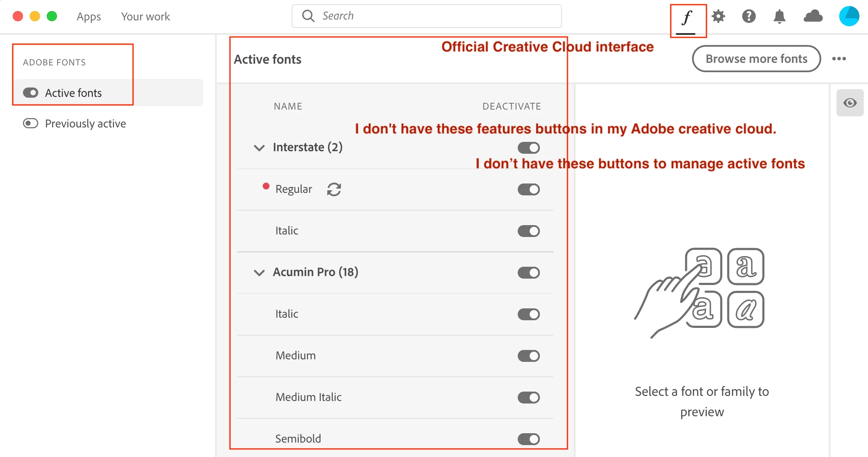Close the window with the red button

click(18, 16)
